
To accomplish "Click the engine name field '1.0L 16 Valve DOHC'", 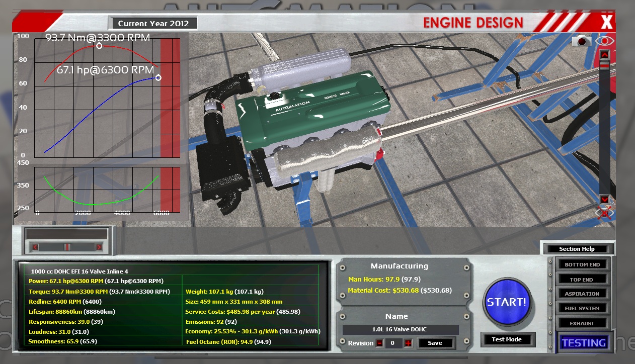I will 401,329.
